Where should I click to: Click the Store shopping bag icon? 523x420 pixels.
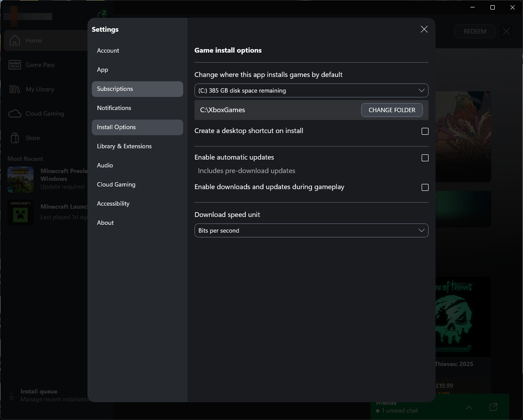(15, 138)
